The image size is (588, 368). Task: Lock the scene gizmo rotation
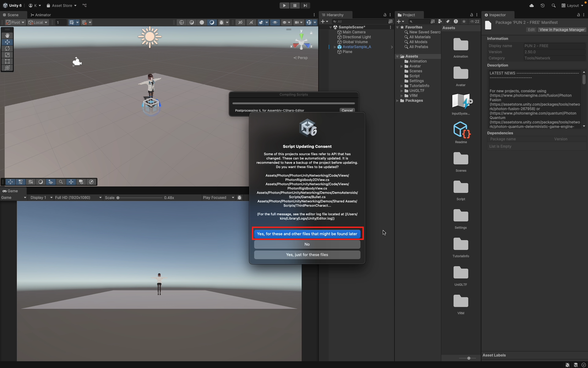coord(311,33)
